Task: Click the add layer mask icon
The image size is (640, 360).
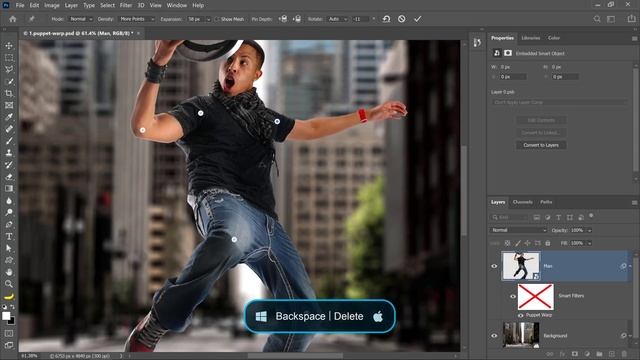Action: (x=575, y=354)
